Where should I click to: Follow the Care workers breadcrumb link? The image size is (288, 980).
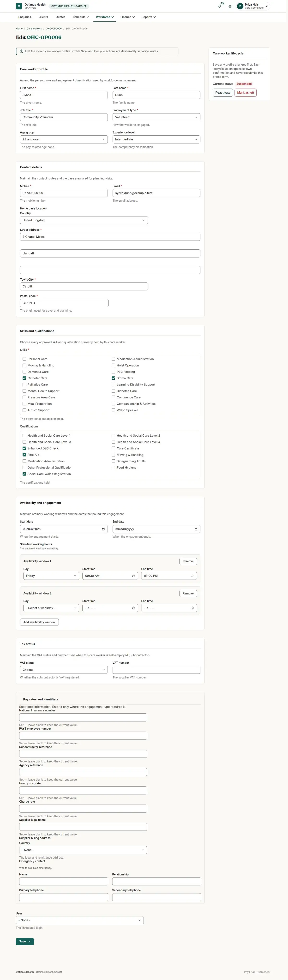point(34,29)
